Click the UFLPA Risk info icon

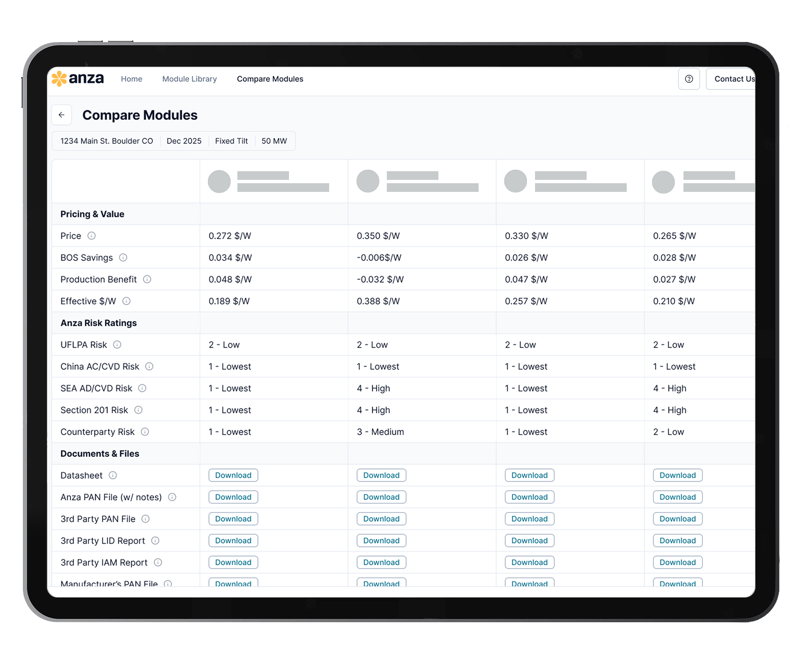(x=117, y=345)
